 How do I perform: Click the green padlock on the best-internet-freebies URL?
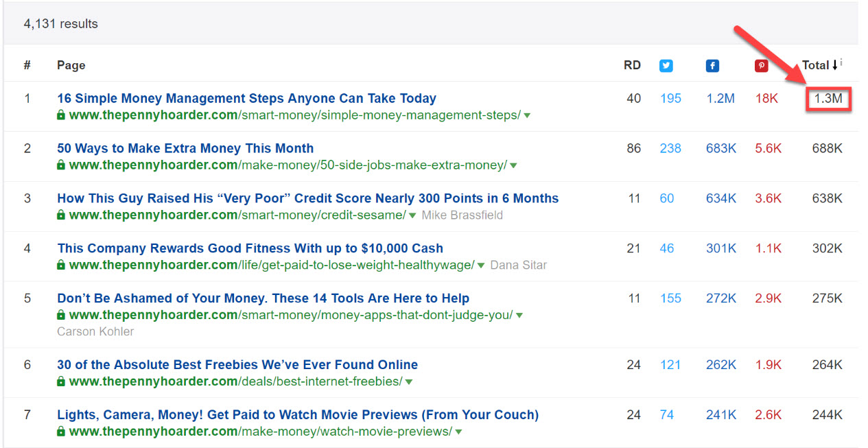(61, 381)
